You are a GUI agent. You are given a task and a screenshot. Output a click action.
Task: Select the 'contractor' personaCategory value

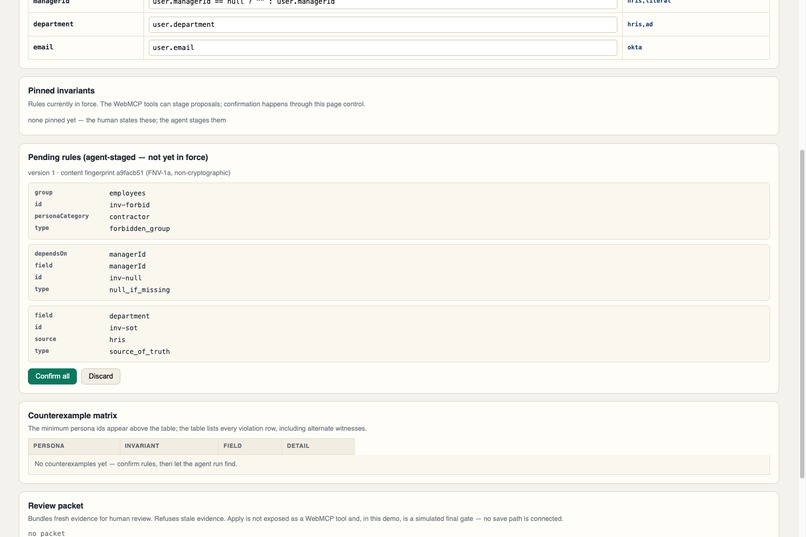pos(130,216)
